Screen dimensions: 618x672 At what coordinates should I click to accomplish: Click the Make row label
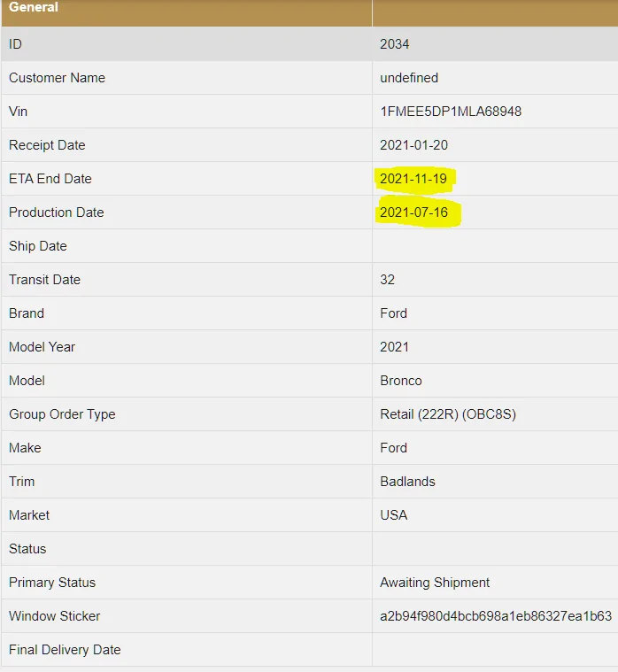coord(25,448)
